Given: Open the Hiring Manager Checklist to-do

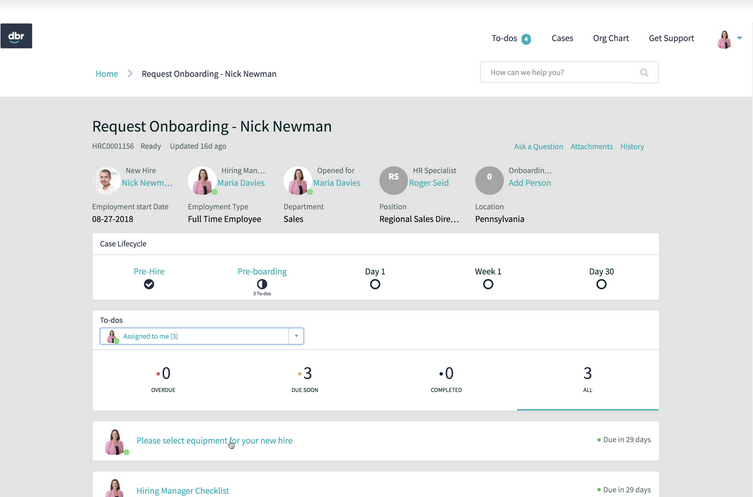Looking at the screenshot, I should pyautogui.click(x=182, y=491).
